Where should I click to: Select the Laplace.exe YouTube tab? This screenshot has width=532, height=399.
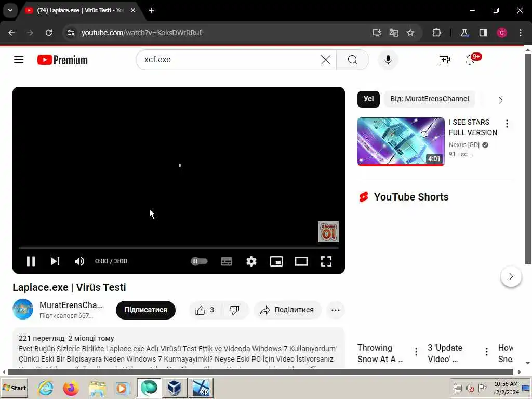81,10
